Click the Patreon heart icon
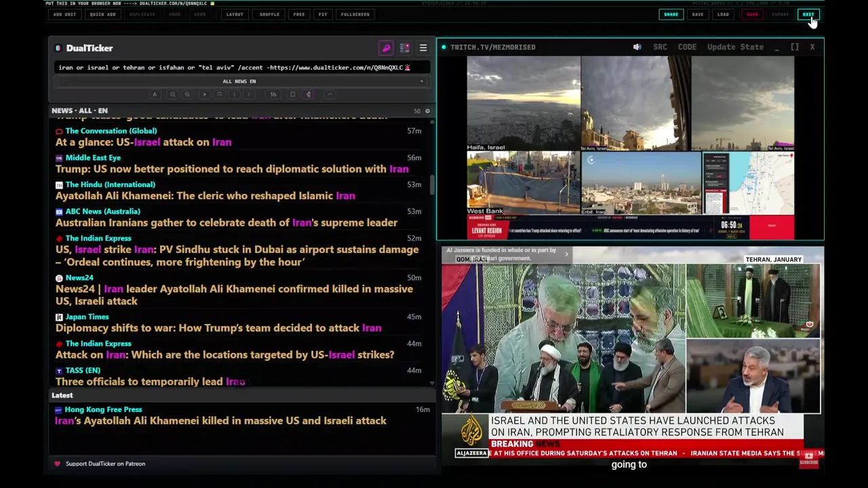868x488 pixels. 58,464
